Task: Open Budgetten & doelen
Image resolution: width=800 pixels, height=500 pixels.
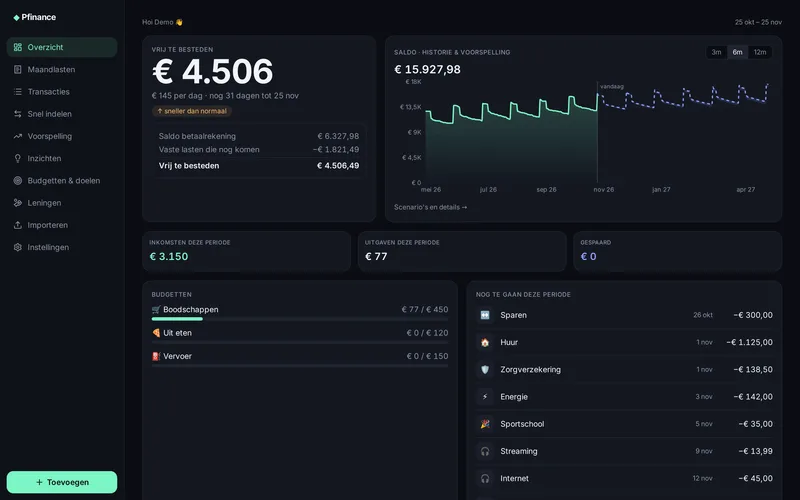Action: [x=62, y=181]
